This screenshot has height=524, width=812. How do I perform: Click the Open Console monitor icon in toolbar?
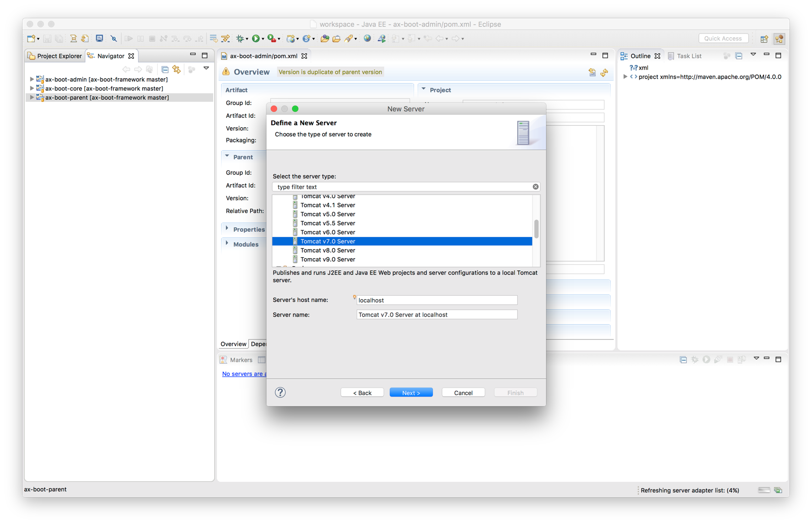(99, 39)
